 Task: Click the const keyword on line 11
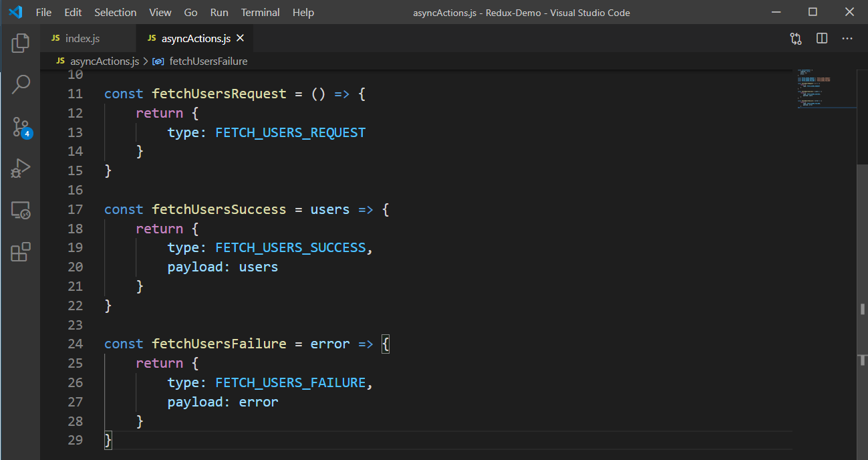click(x=124, y=94)
